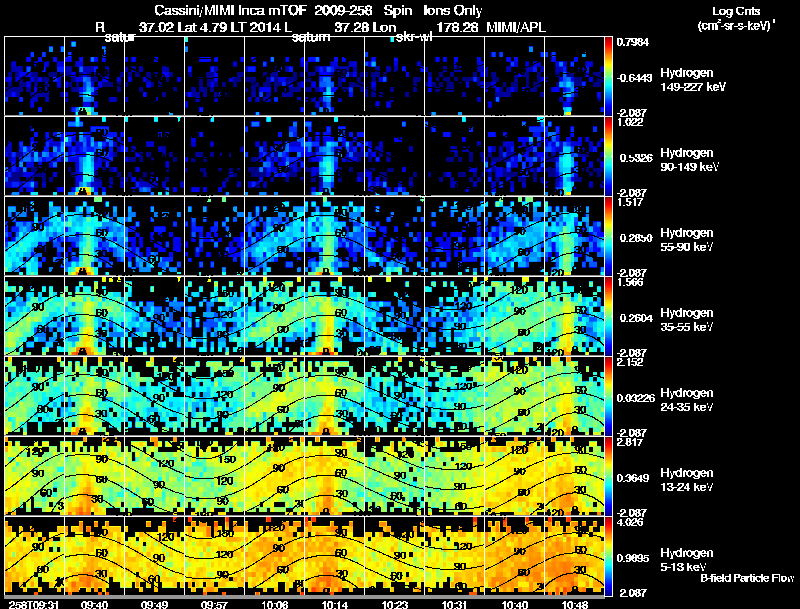Screen dimensions: 800x609
Task: Click the 4.026 colorbar maximum value
Action: coord(630,522)
